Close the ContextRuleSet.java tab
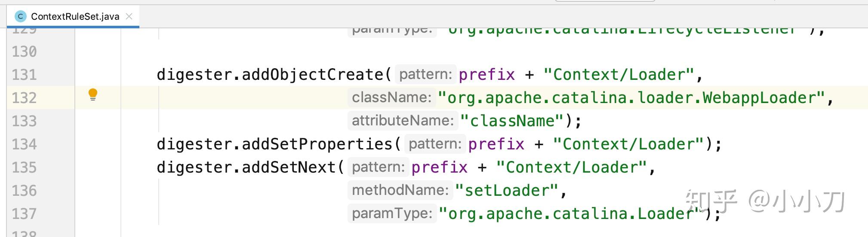The width and height of the screenshot is (868, 237). coord(129,16)
